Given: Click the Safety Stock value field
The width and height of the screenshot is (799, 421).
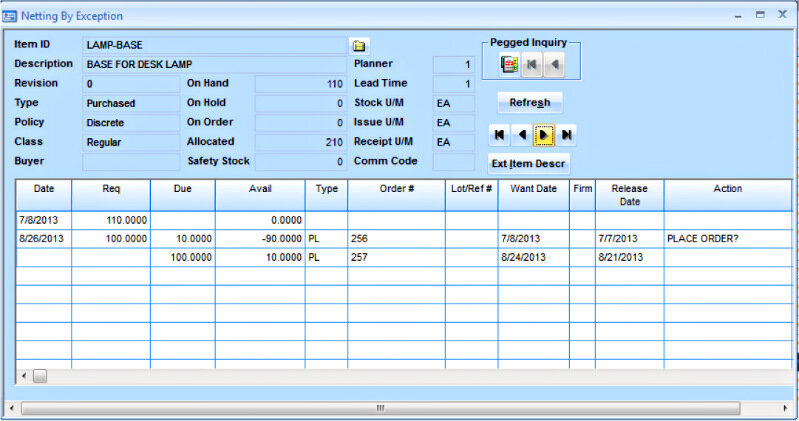Looking at the screenshot, I should coord(300,161).
